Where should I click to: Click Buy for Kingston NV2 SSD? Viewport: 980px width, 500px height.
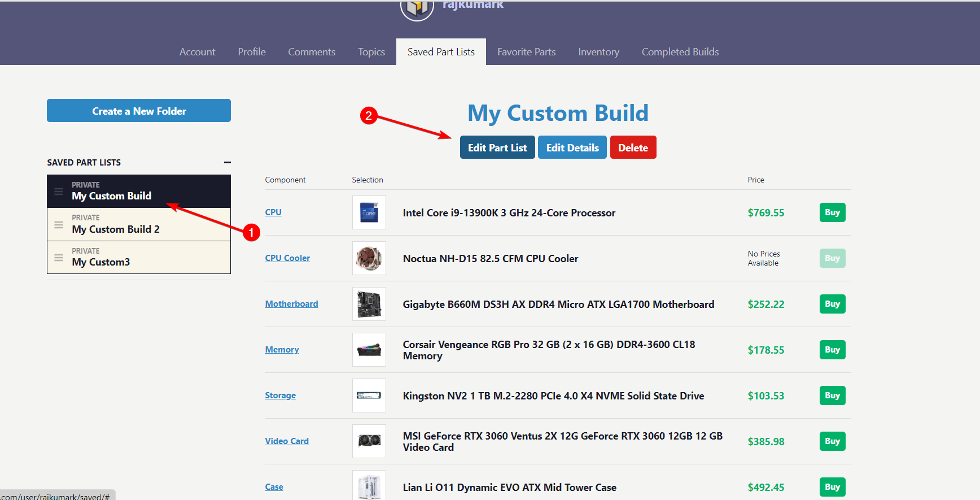tap(833, 395)
